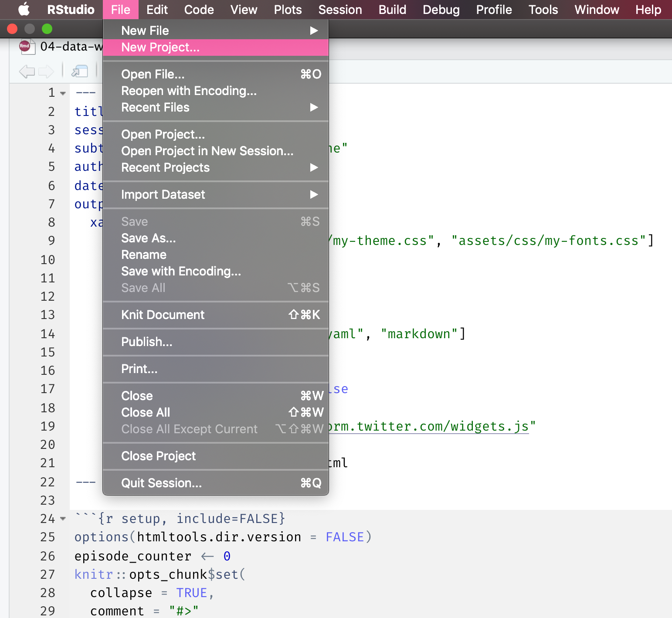Go back to previous source location
Viewport: 672px width, 618px height.
pos(27,71)
